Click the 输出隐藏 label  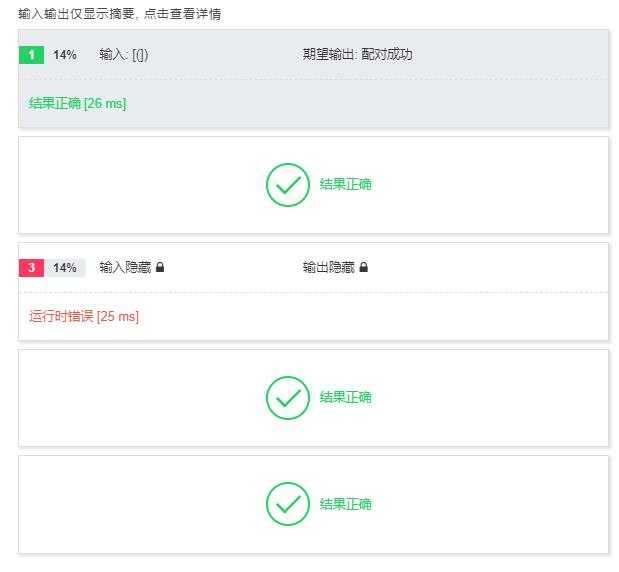click(329, 267)
